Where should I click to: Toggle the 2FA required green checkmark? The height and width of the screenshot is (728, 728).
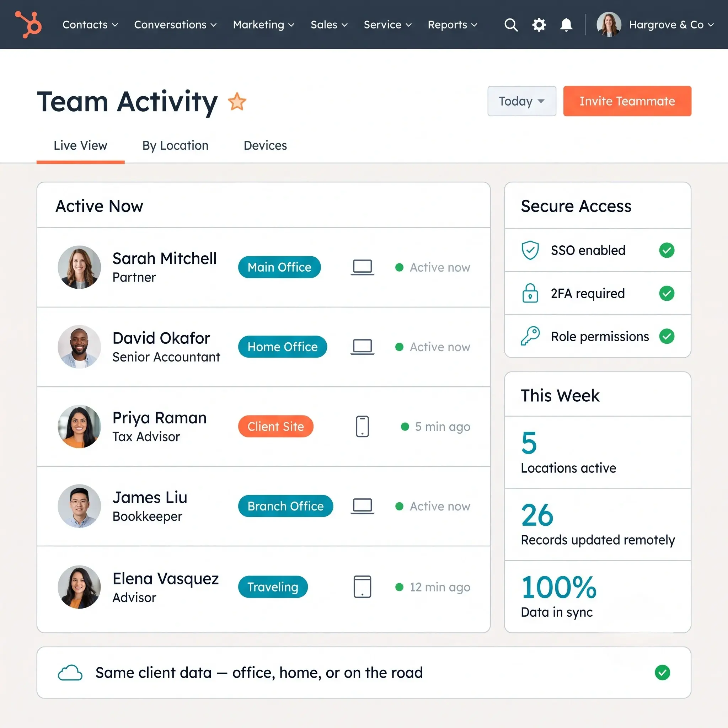667,293
